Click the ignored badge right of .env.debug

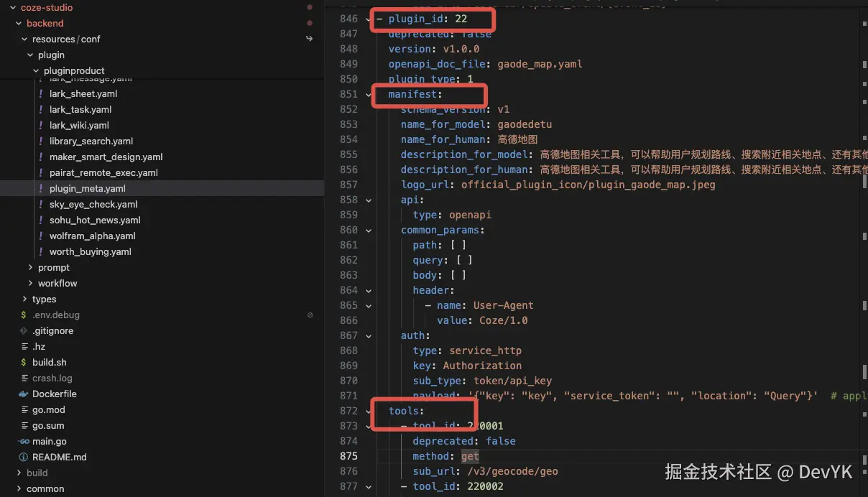[x=310, y=315]
